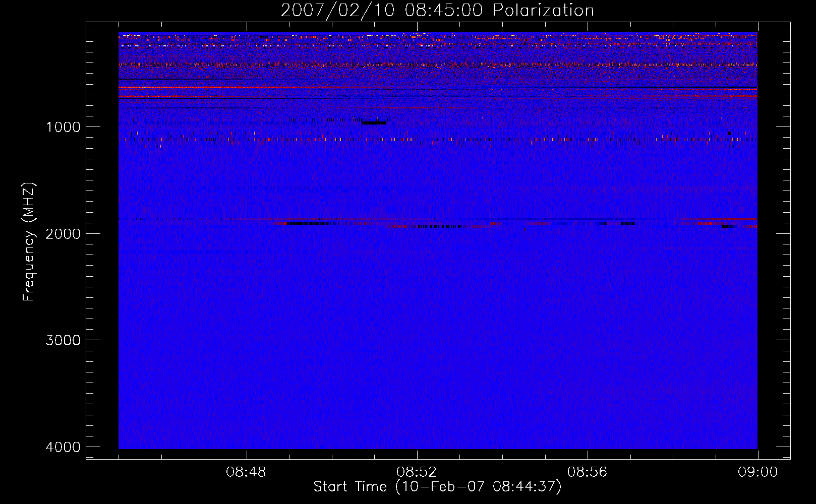Click the 2000 frequency tick label
Image resolution: width=816 pixels, height=504 pixels.
tap(63, 234)
